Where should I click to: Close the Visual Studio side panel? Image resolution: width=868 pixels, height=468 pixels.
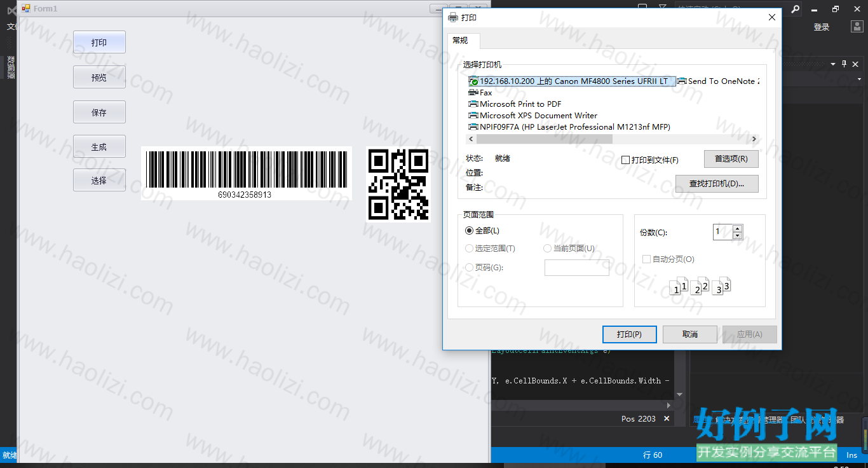856,64
